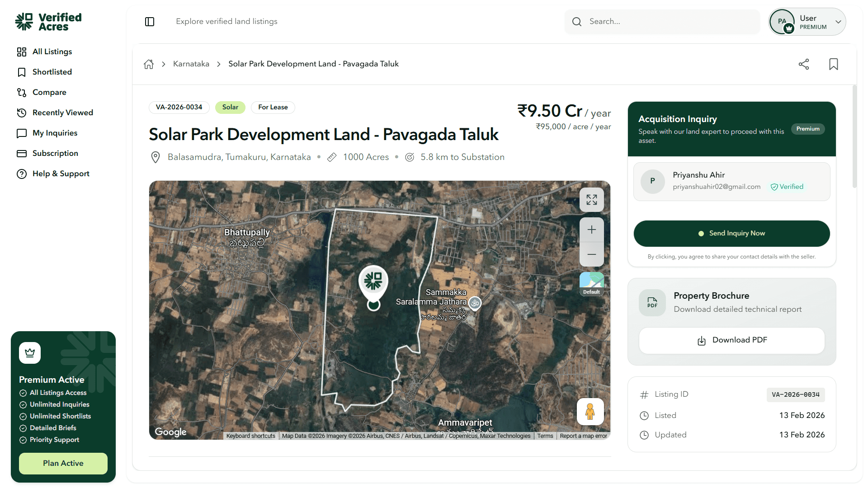Viewport: 868px width, 488px height.
Task: Bookmark this listing with the shortlist icon
Action: click(833, 64)
